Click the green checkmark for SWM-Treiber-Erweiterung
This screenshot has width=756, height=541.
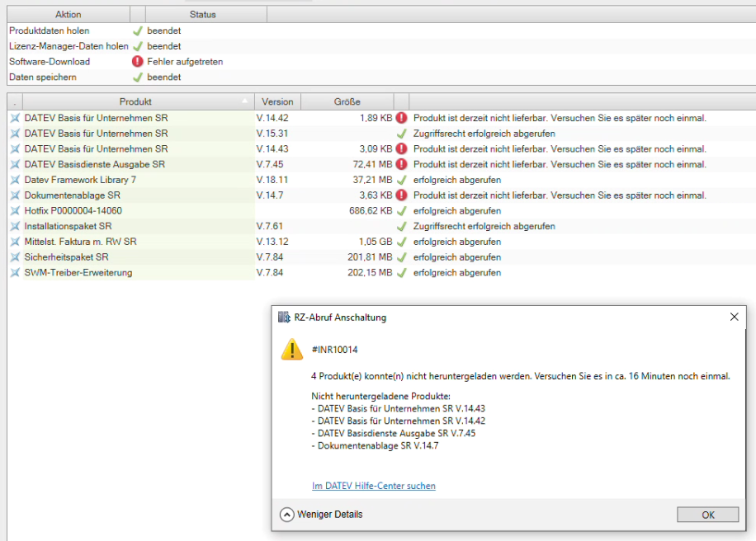point(401,273)
